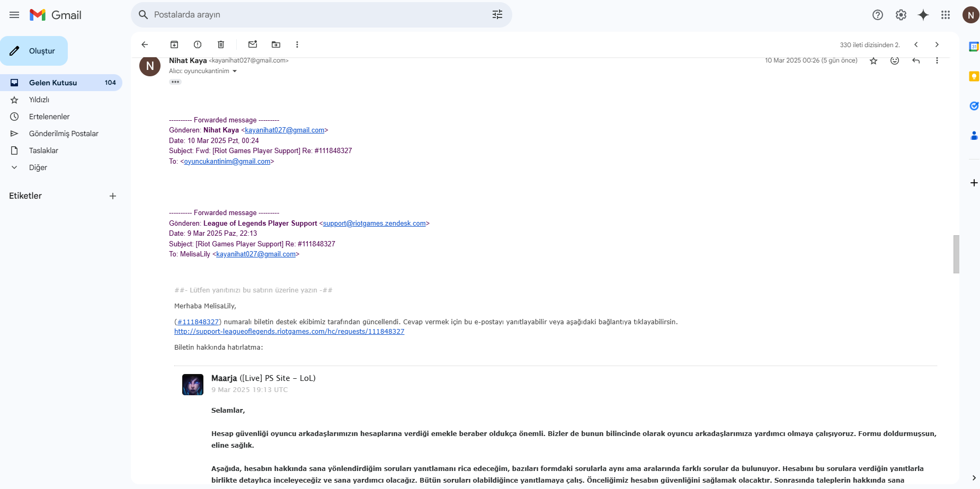Click the date "10 Mar 2025 00:26"
This screenshot has width=980, height=489.
coord(792,60)
